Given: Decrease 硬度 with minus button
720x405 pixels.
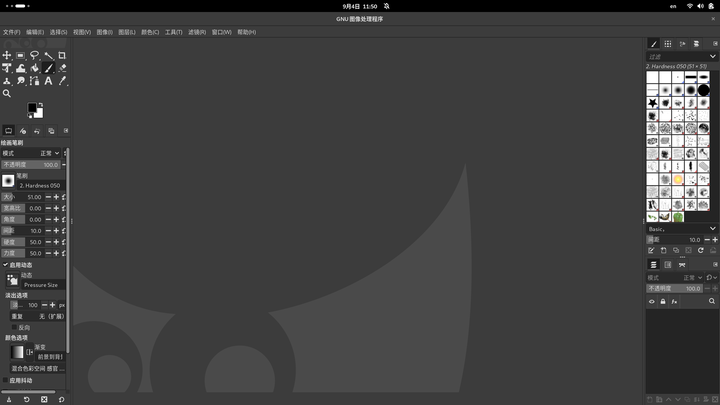Looking at the screenshot, I should [x=48, y=242].
